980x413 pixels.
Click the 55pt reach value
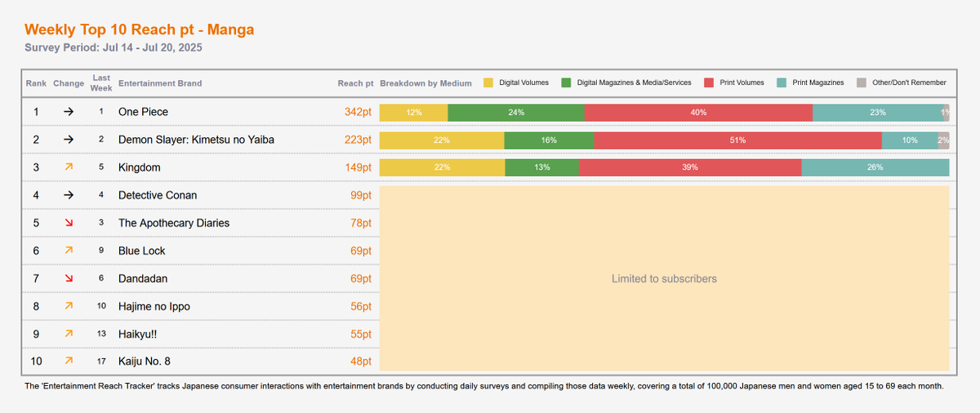361,334
